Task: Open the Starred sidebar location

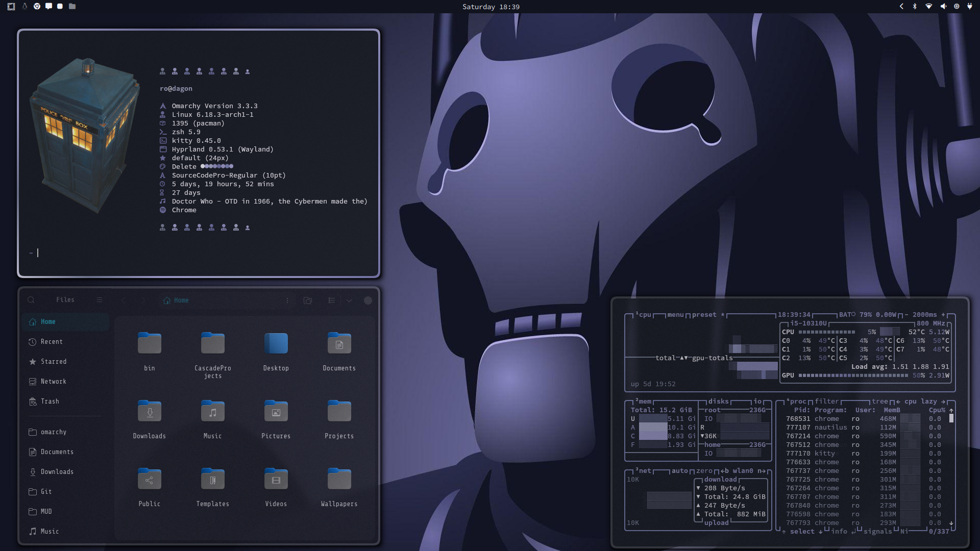Action: [x=54, y=362]
